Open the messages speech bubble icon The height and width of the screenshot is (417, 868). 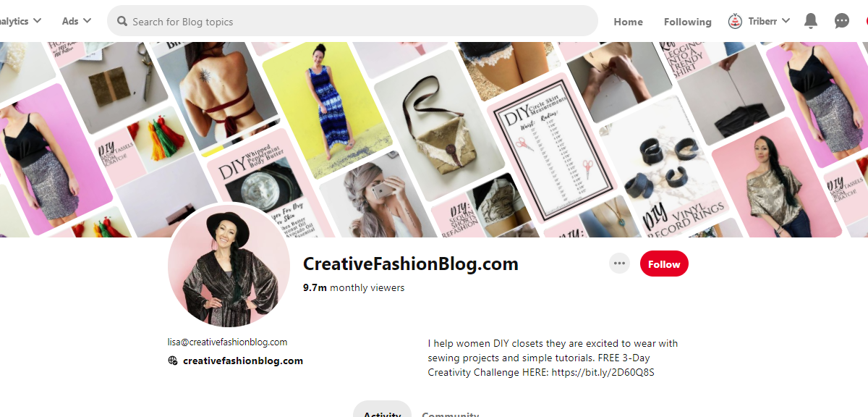coord(842,21)
